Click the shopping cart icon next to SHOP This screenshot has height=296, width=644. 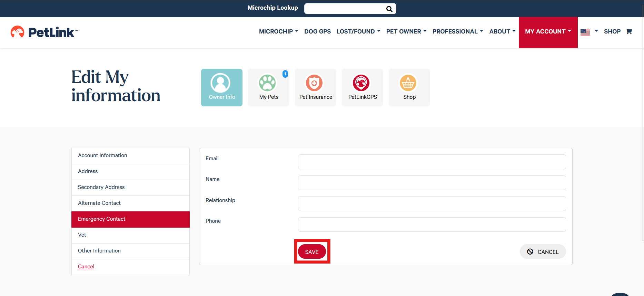point(629,31)
